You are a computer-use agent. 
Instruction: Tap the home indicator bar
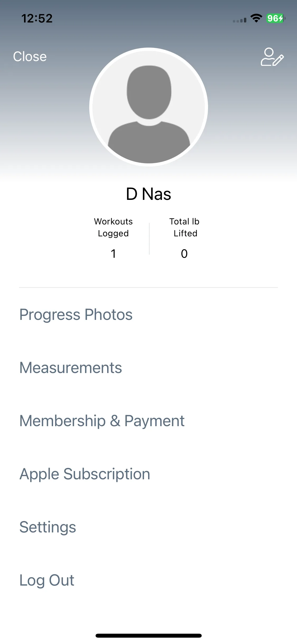149,636
